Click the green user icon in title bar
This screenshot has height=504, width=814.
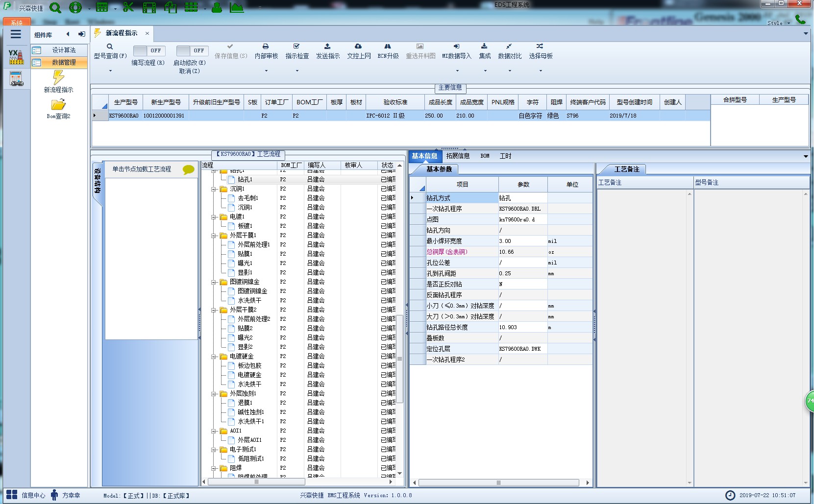click(217, 7)
